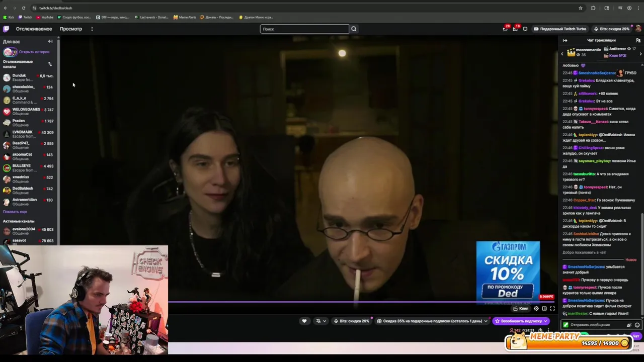Screen dimensions: 644x362
Task: Expand list with Показать еще
Action: click(15, 212)
